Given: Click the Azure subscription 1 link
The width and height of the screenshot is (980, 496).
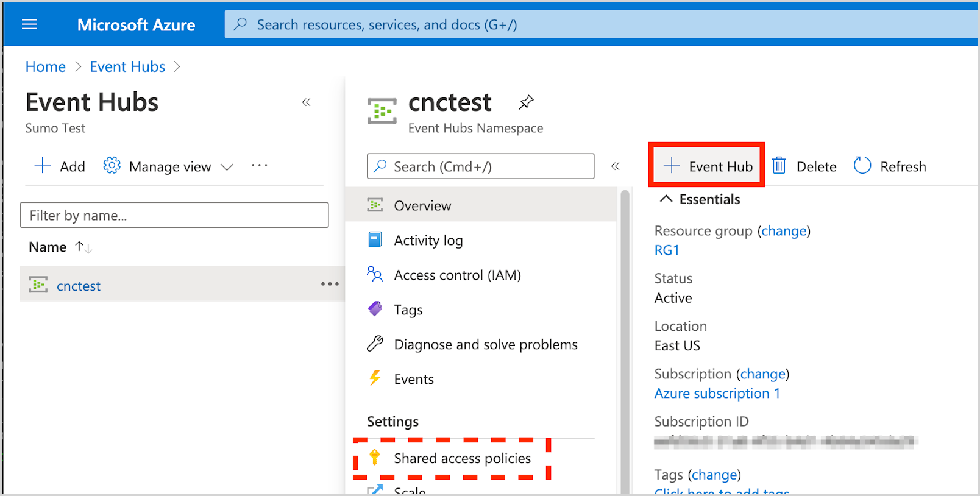Looking at the screenshot, I should [717, 394].
